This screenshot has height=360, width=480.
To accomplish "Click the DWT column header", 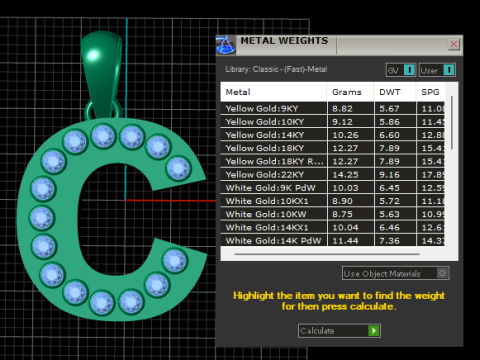I will (x=395, y=92).
